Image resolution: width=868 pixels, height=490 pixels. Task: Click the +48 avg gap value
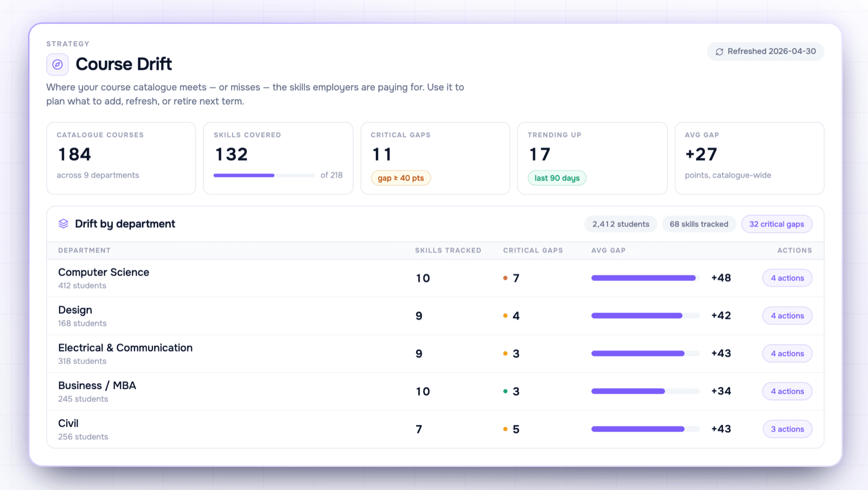pyautogui.click(x=721, y=278)
